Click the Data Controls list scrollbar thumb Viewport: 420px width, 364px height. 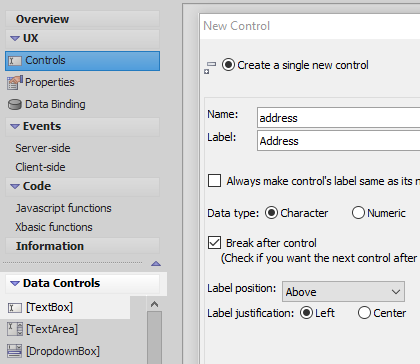coord(154,337)
